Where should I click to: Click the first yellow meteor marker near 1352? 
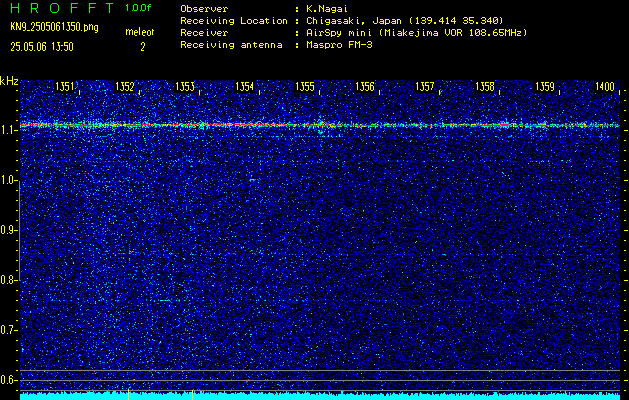pos(128,394)
